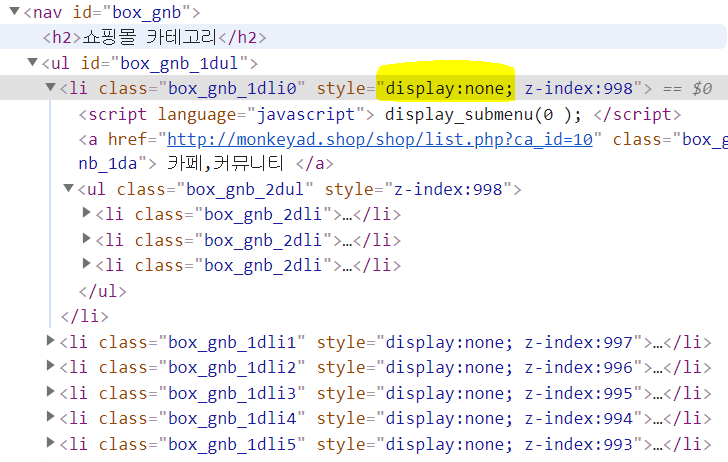Click the id value box_gnb_1dul
Viewport: 728px width, 462px height.
(x=179, y=63)
